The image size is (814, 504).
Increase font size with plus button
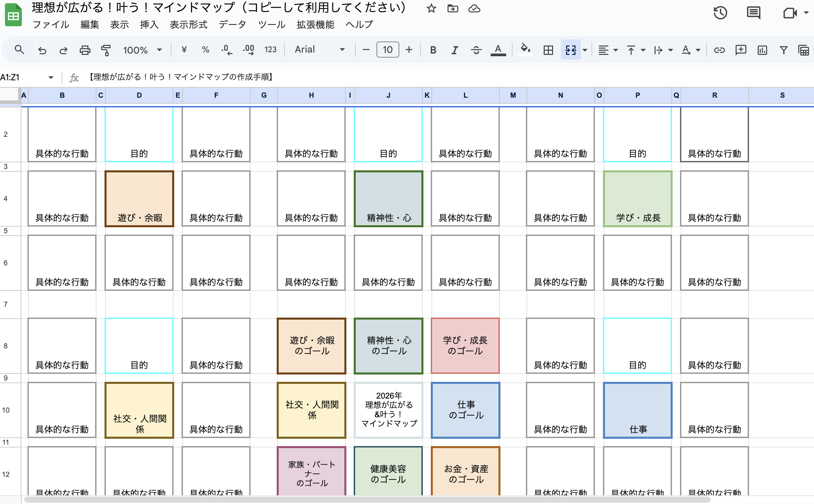point(409,50)
